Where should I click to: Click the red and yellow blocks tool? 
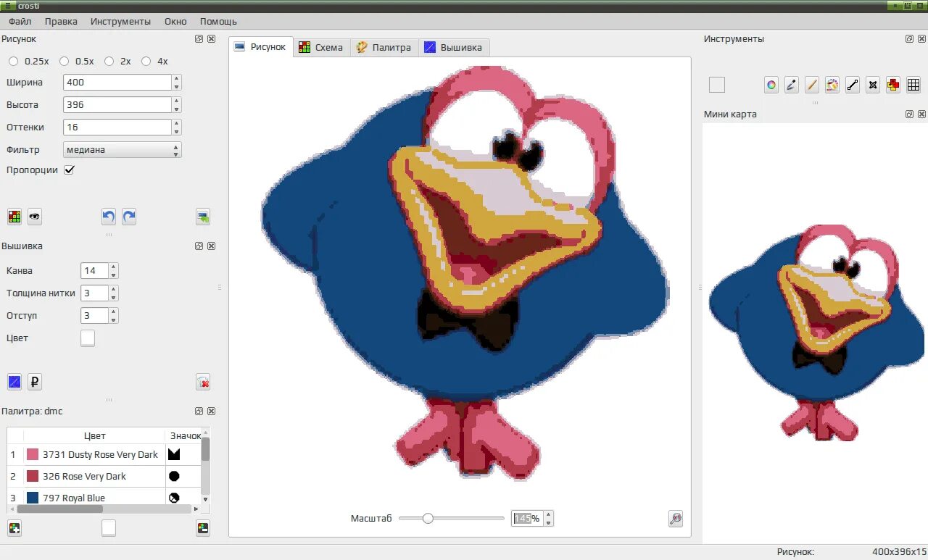pyautogui.click(x=893, y=85)
